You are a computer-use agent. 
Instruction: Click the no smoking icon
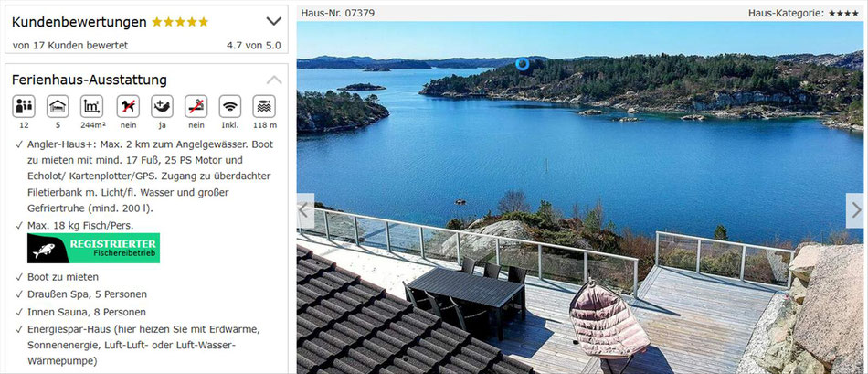tap(196, 106)
